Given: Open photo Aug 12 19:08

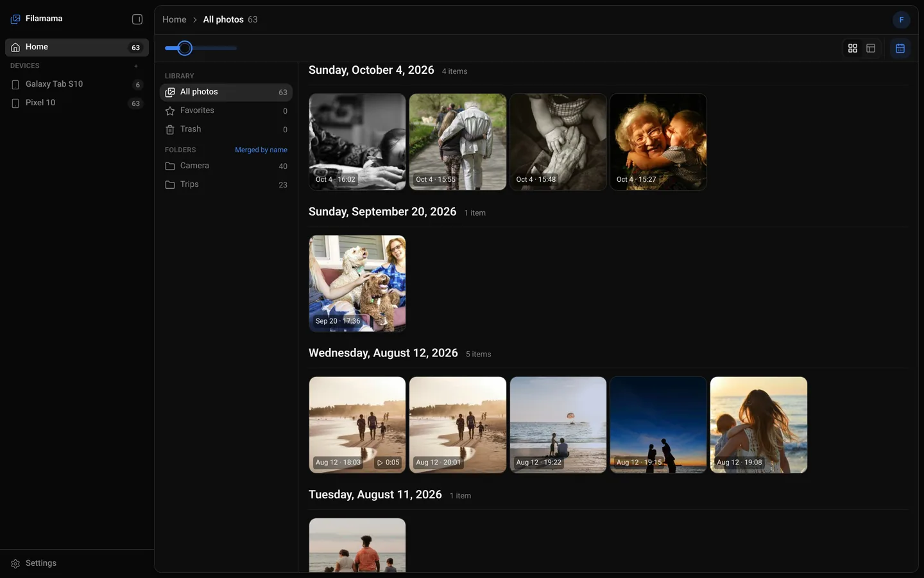Looking at the screenshot, I should coord(758,425).
